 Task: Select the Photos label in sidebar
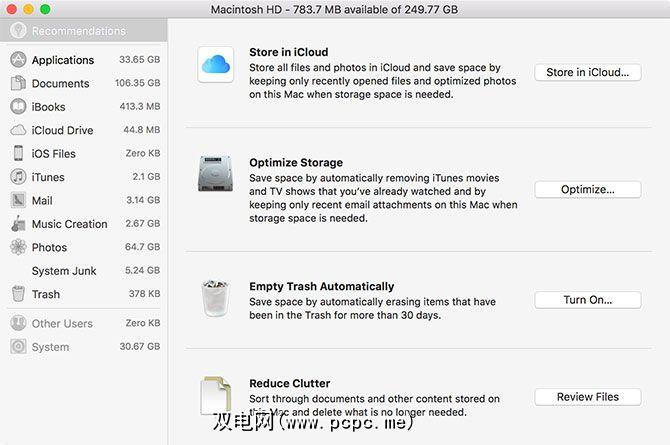click(x=49, y=248)
